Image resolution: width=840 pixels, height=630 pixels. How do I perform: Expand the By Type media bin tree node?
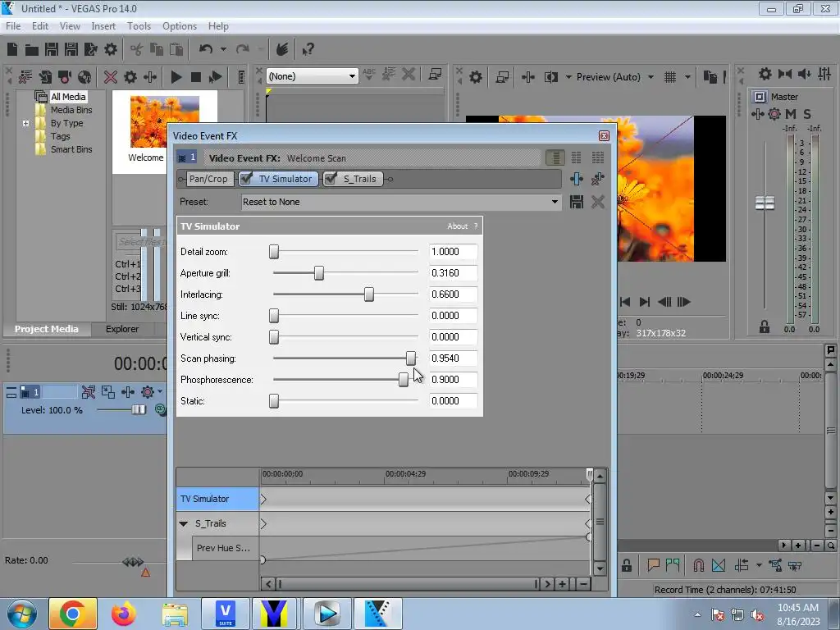click(x=25, y=123)
